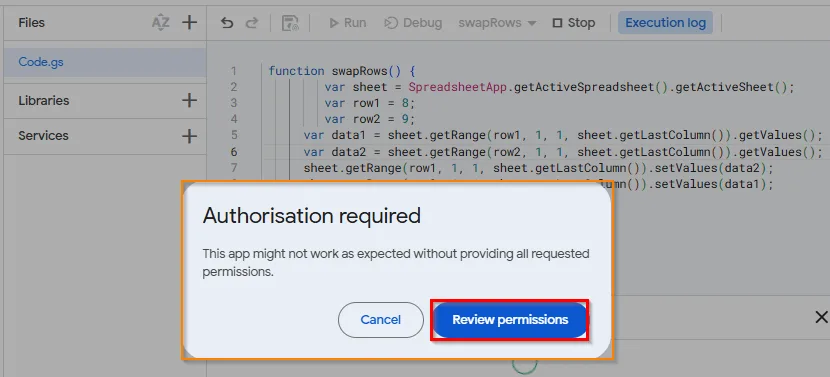Screen dimensions: 830x377
Task: Click the 'var data2' code line
Action: (563, 152)
